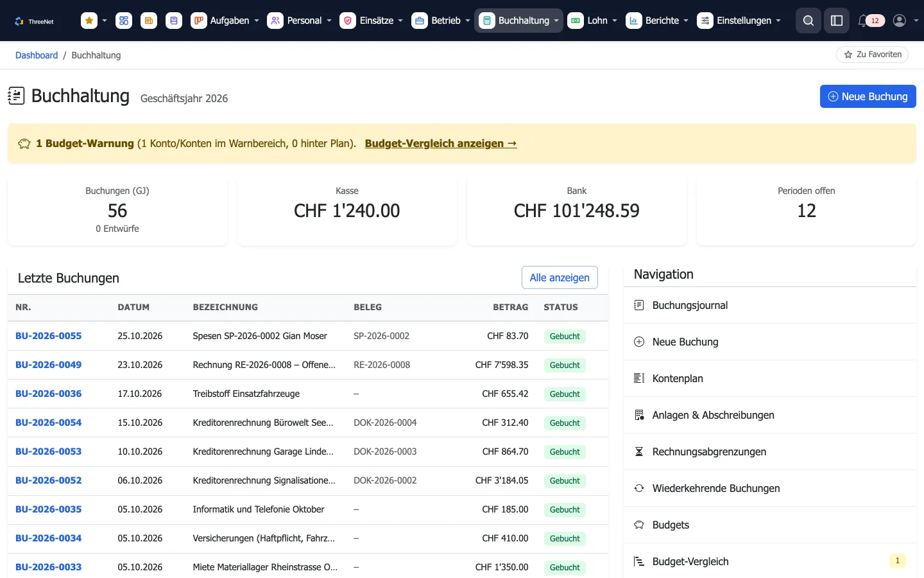Click the Kasse card showing CHF 1'240.00

[x=347, y=210]
